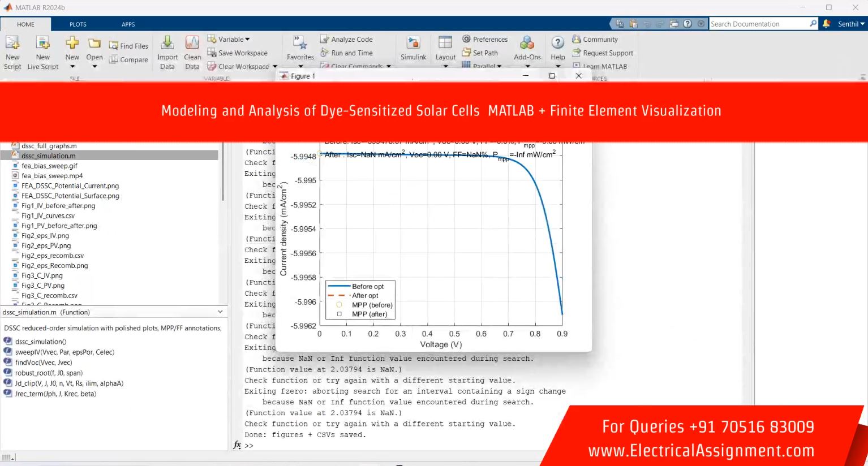The width and height of the screenshot is (868, 466).
Task: Switch to the PLOTS tab
Action: pos(78,24)
